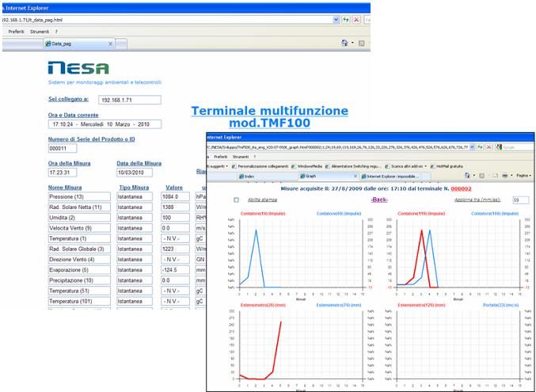
Task: Click the Valore column header
Action: (x=174, y=188)
